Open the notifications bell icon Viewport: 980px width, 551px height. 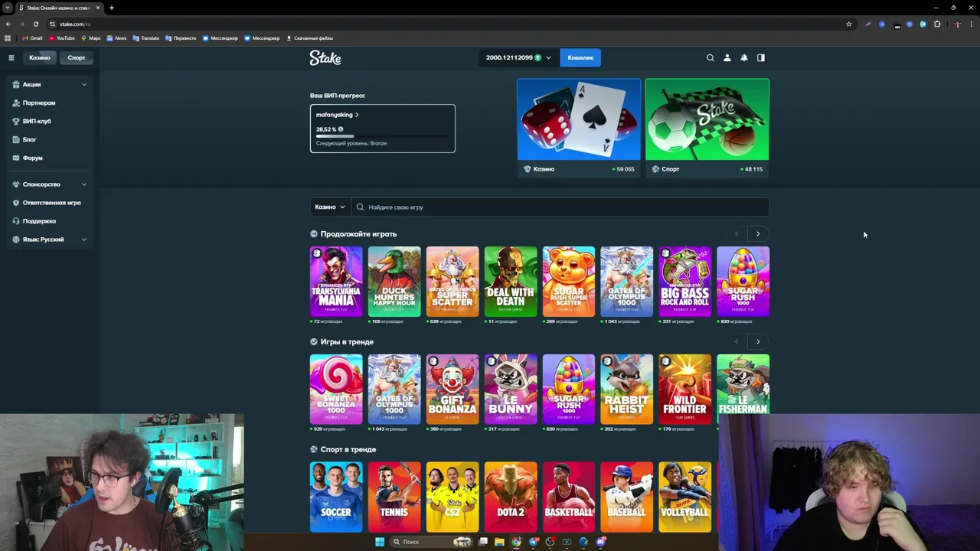click(744, 57)
